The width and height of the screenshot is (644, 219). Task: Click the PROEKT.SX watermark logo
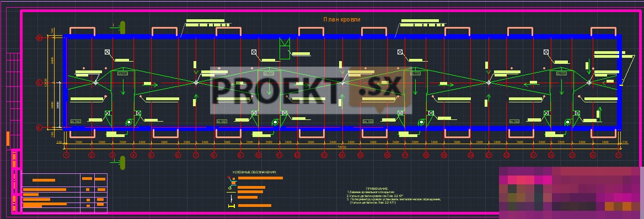311,91
